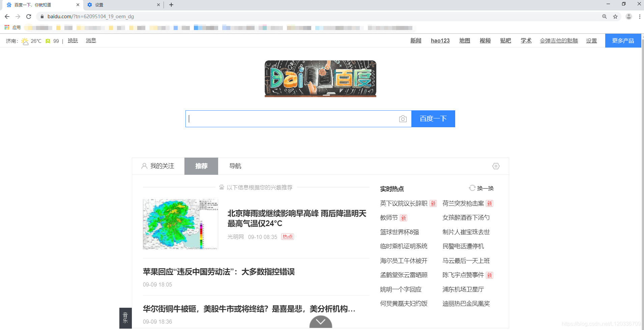Open hot topic 临时乘机证明系统
The height and width of the screenshot is (330, 644).
point(404,246)
